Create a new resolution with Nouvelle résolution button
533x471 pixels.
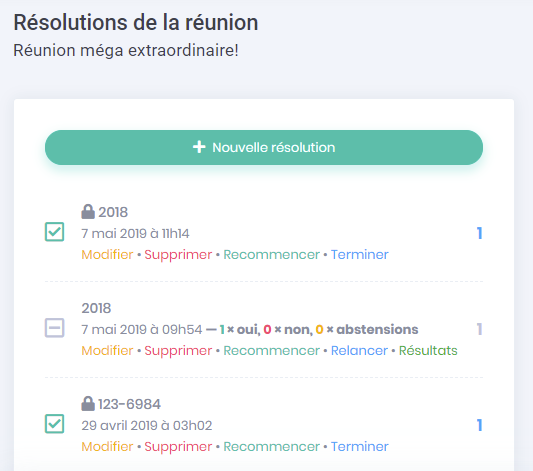[x=264, y=147]
